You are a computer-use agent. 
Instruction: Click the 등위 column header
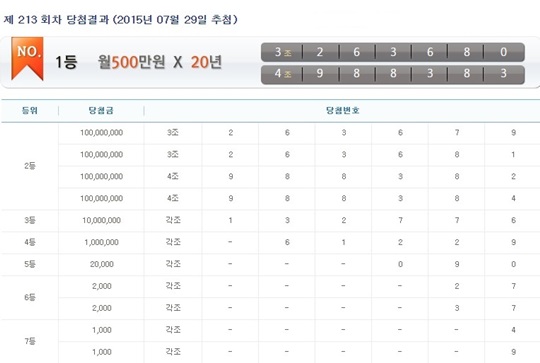pos(30,111)
